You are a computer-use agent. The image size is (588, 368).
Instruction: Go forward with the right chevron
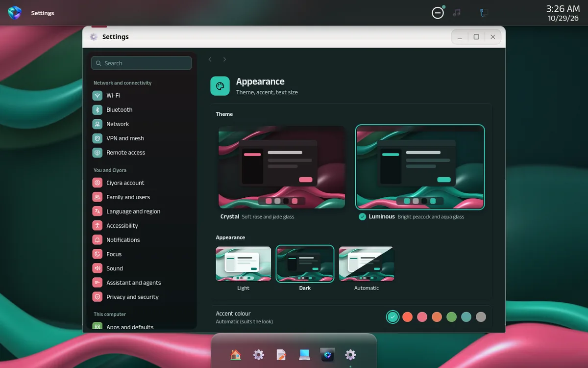224,59
